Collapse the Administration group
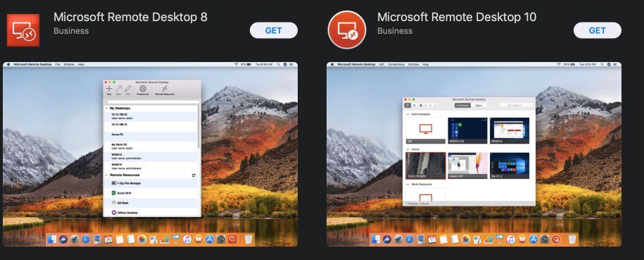 (408, 114)
